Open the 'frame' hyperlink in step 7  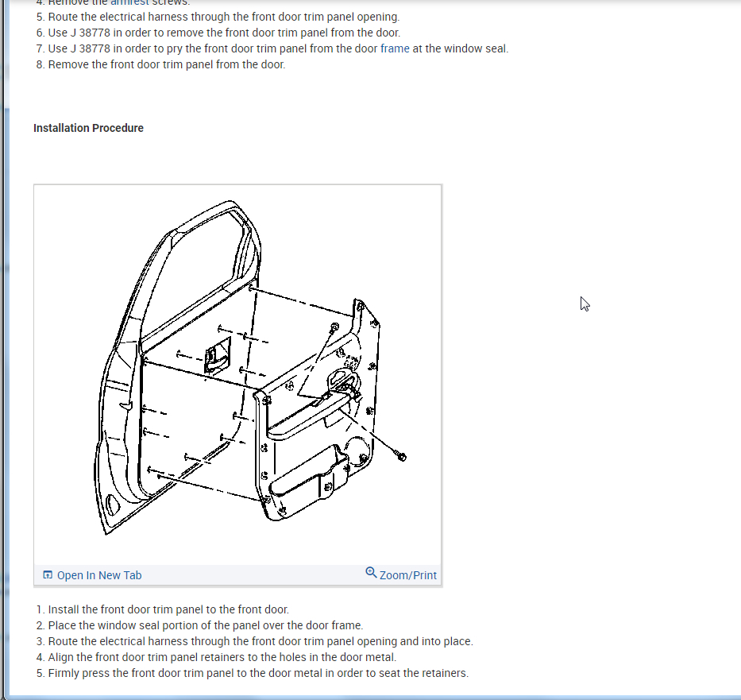click(x=395, y=48)
